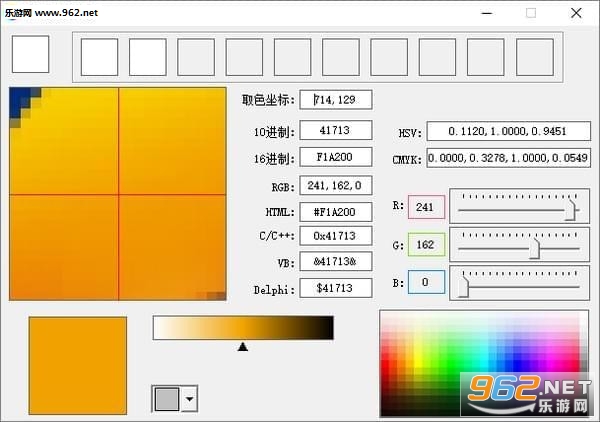Click the gray swatch in the combo box

(167, 399)
